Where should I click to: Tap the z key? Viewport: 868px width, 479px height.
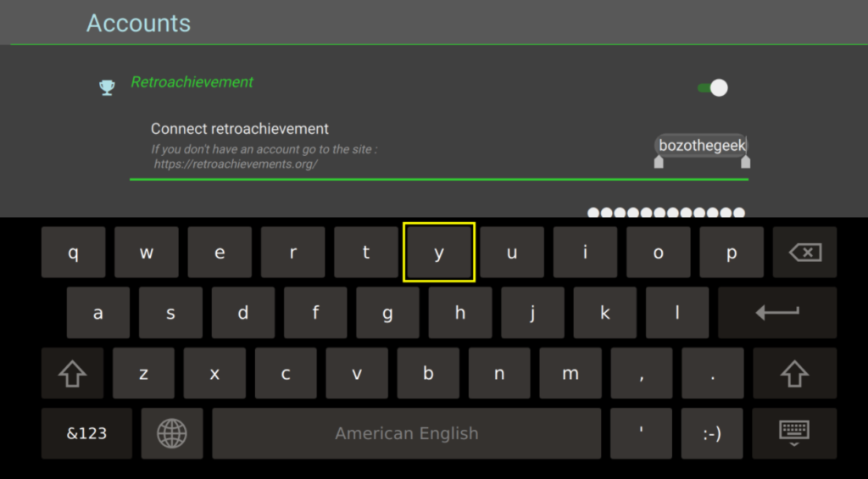point(143,374)
